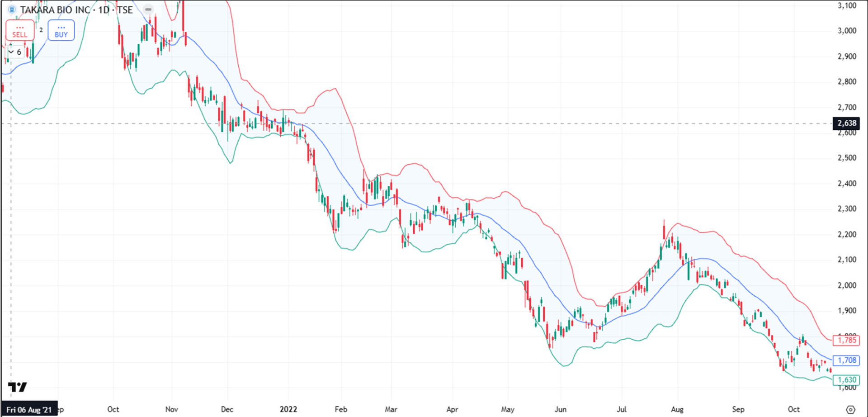Viewport: 868px width, 417px height.
Task: Click the Oct label following Sep
Action: 794,409
